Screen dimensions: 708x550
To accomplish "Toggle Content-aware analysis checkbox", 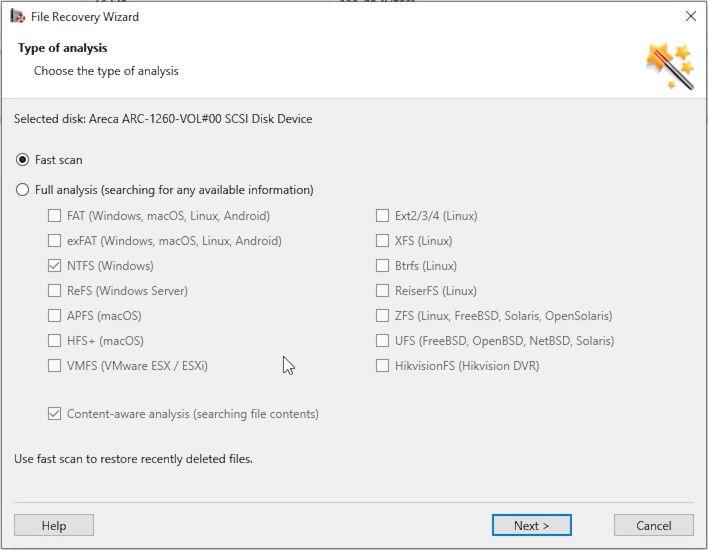I will [x=55, y=414].
